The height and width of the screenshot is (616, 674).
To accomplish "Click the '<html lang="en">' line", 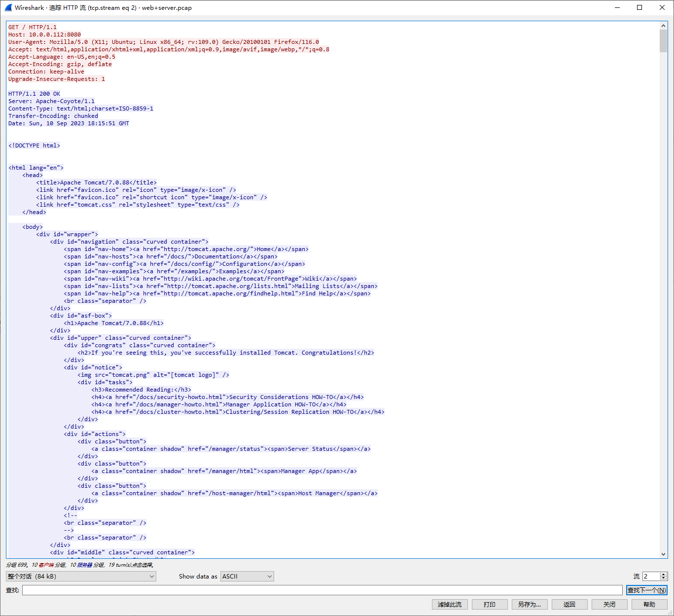I will point(36,168).
